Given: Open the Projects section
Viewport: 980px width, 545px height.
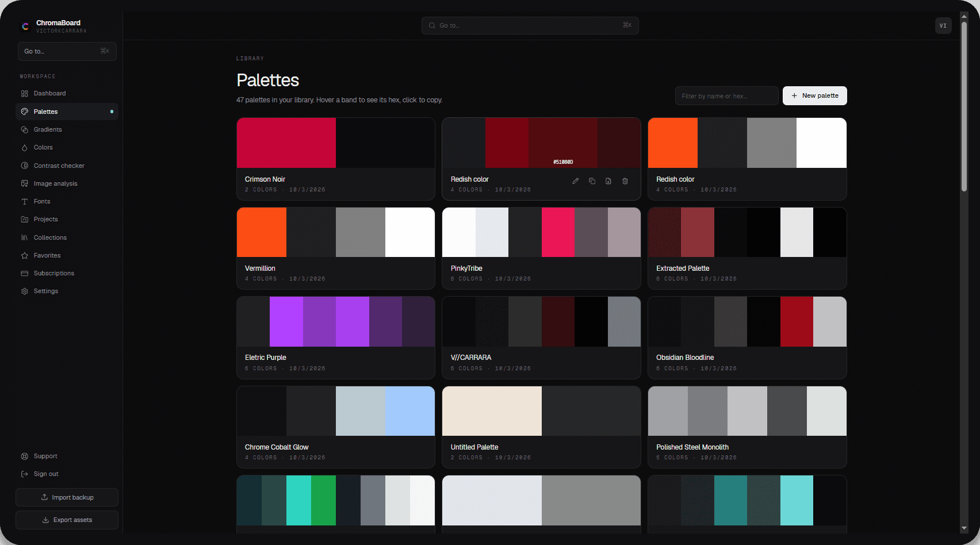Looking at the screenshot, I should click(67, 219).
